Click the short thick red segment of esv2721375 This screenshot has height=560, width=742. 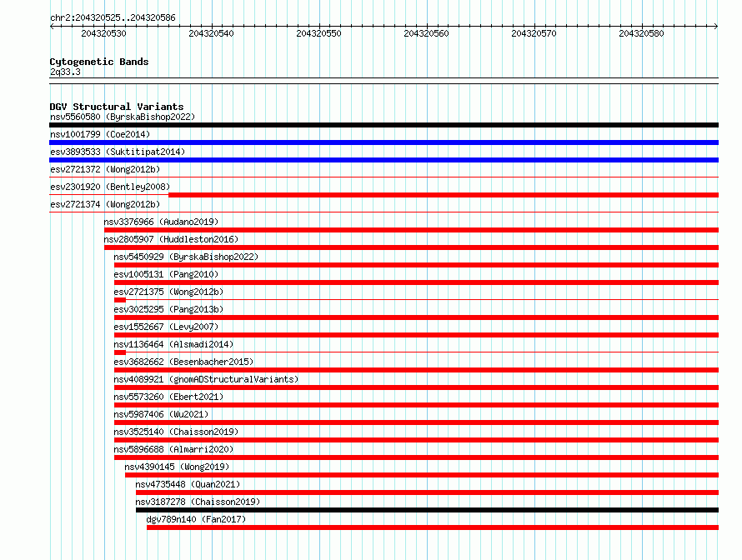point(120,300)
